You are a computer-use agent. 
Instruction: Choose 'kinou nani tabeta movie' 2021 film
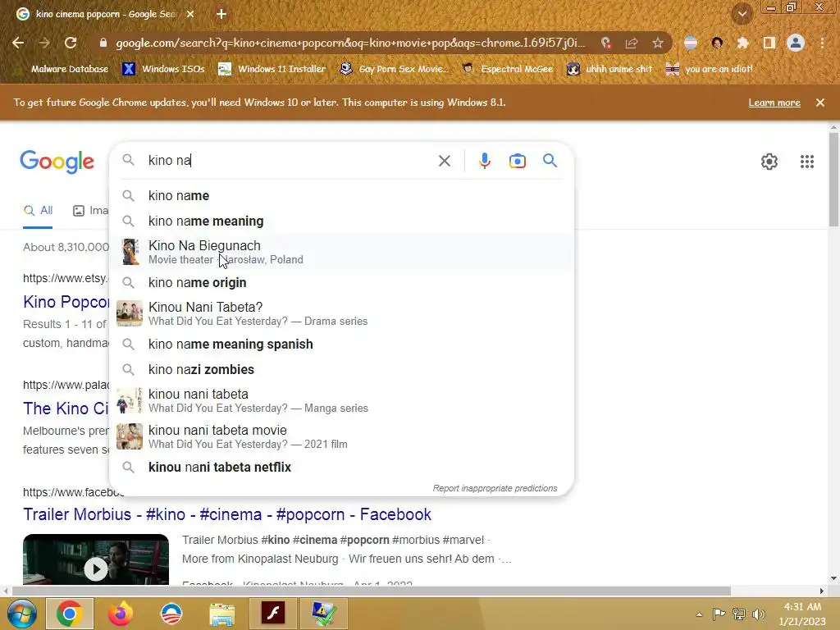coord(341,436)
